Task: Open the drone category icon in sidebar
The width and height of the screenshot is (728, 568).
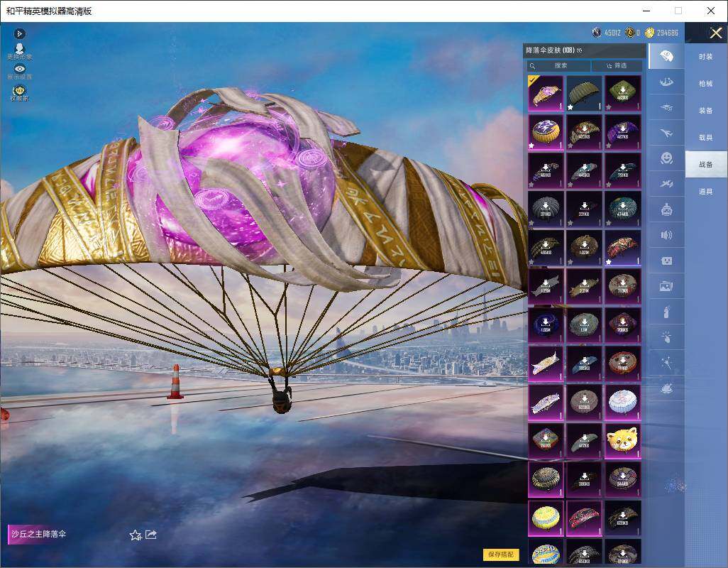Action: click(x=666, y=108)
